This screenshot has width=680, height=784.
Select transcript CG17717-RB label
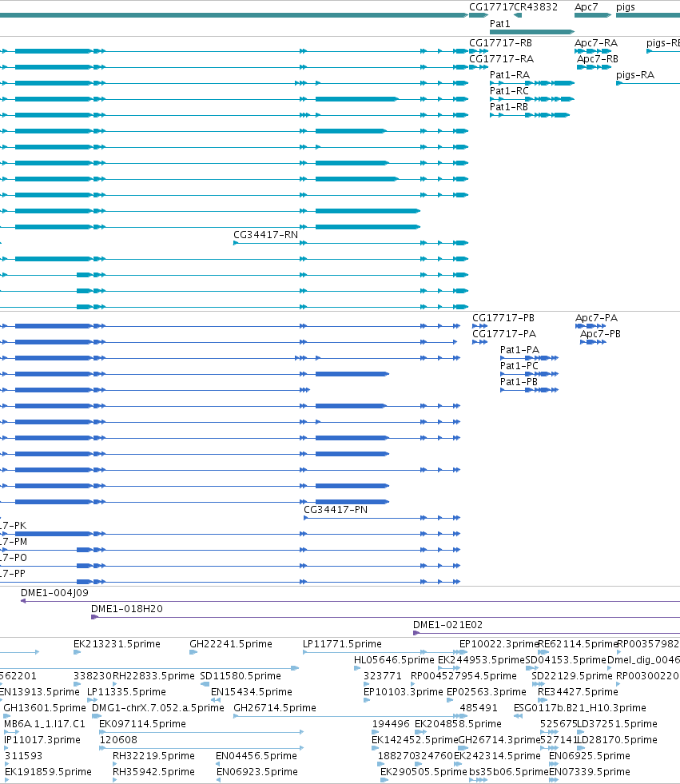click(500, 43)
